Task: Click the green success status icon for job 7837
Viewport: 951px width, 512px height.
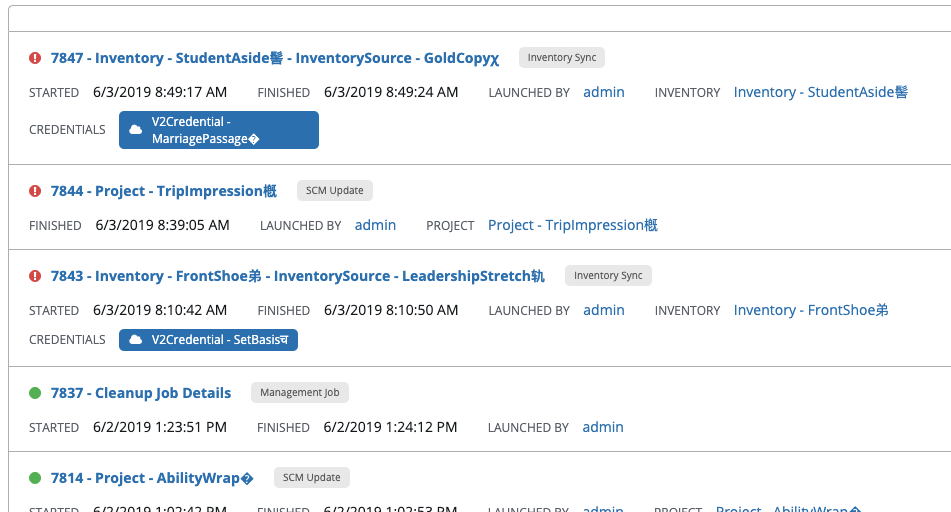Action: [x=35, y=393]
